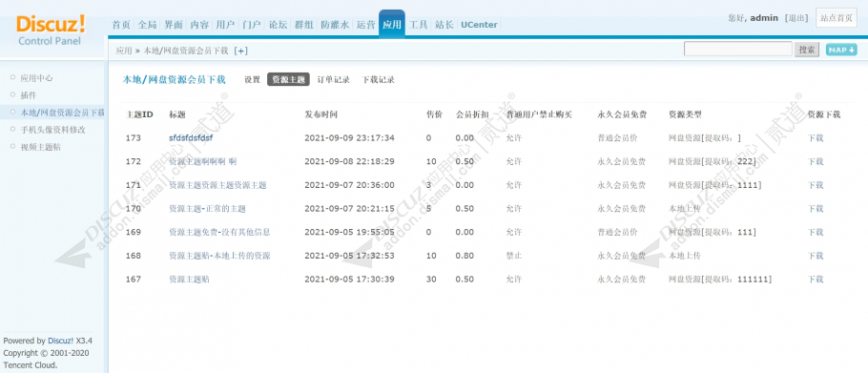Open 视频主题帖 in the sidebar
This screenshot has width=868, height=373.
(x=40, y=147)
